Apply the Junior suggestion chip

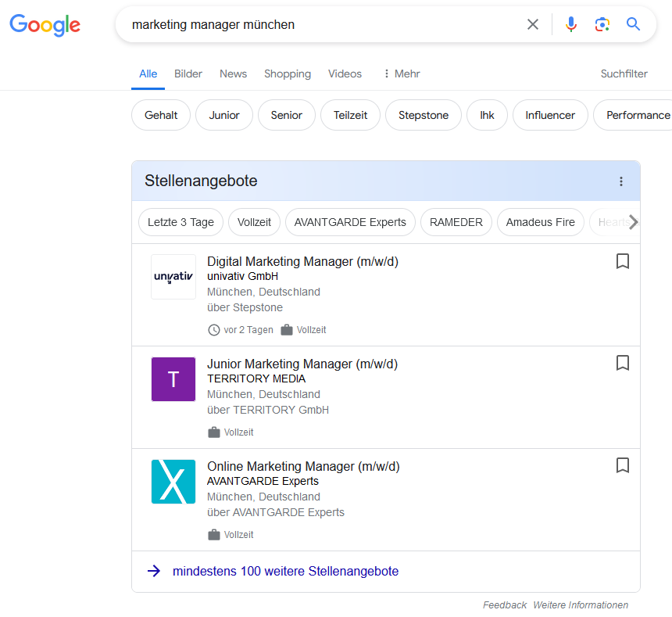[x=224, y=115]
